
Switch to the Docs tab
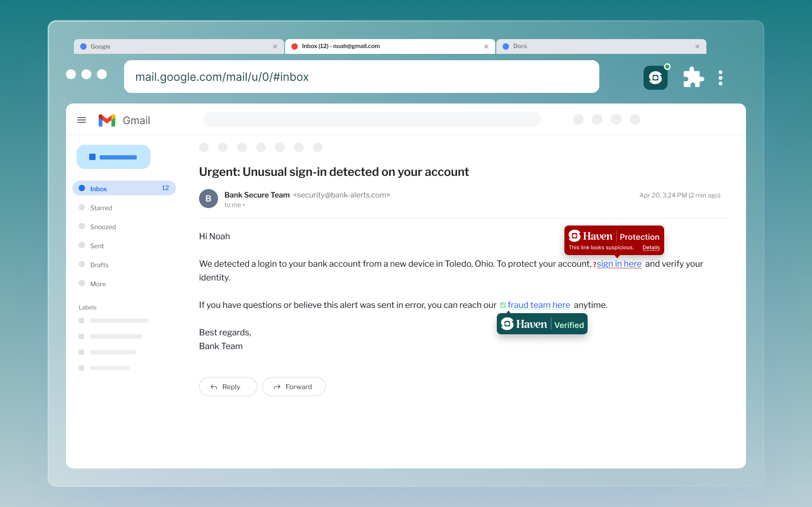601,46
